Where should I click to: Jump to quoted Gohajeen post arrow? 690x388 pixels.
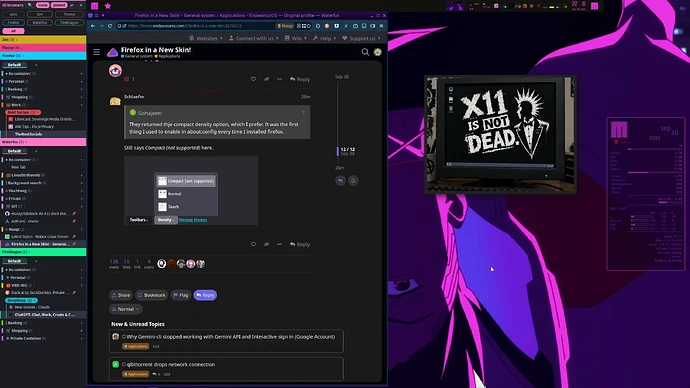[303, 113]
